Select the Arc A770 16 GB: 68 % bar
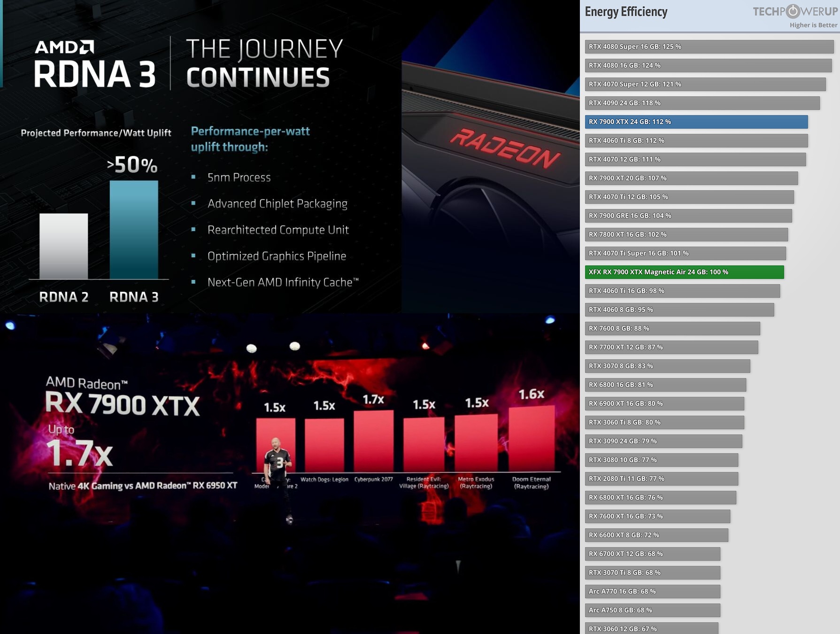The image size is (840, 634). [653, 591]
